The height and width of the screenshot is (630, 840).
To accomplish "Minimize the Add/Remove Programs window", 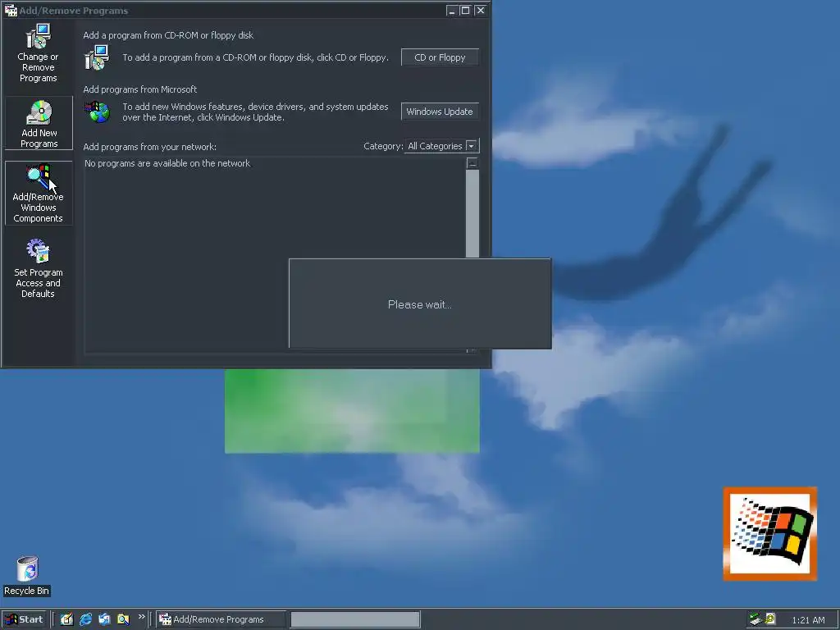I will pos(452,10).
